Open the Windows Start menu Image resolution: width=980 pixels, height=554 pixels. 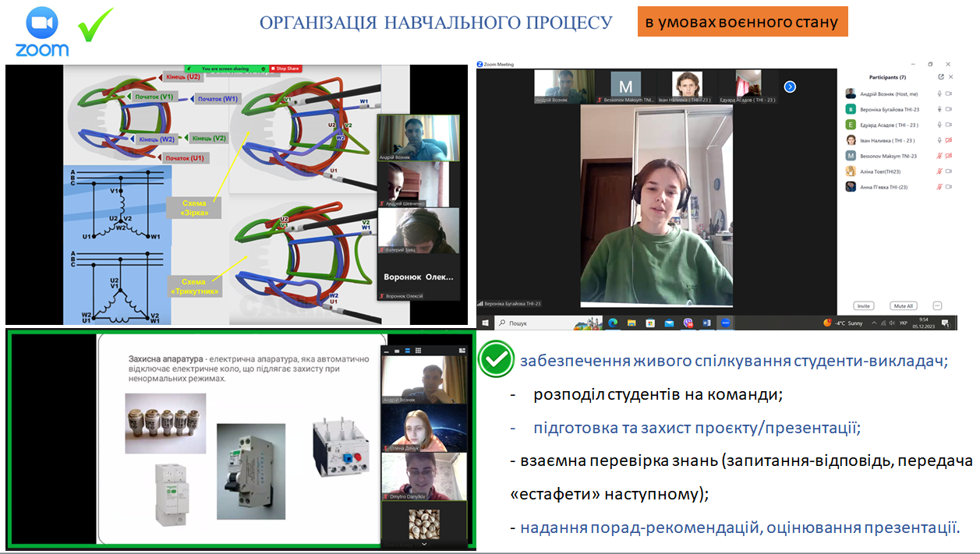click(483, 322)
